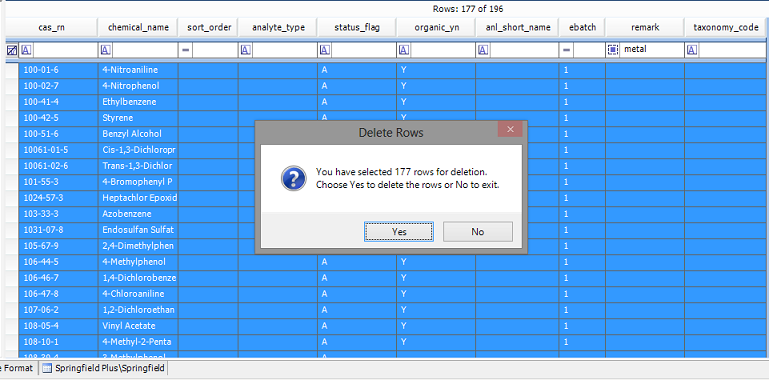Select the 100-01-6 cas_rn cell
Screen dimensions: 769x380
58,70
